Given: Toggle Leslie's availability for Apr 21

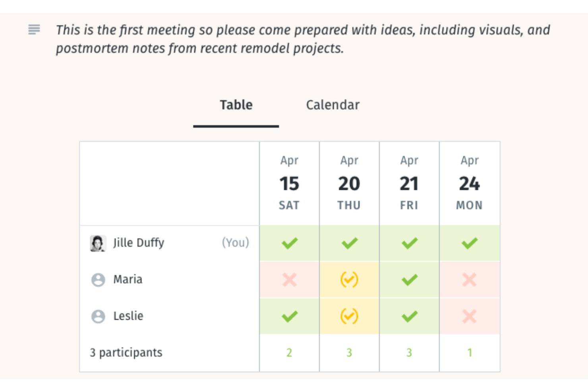Looking at the screenshot, I should (409, 317).
